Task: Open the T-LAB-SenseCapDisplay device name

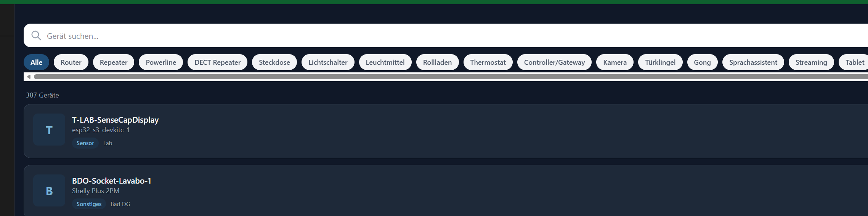Action: (115, 120)
